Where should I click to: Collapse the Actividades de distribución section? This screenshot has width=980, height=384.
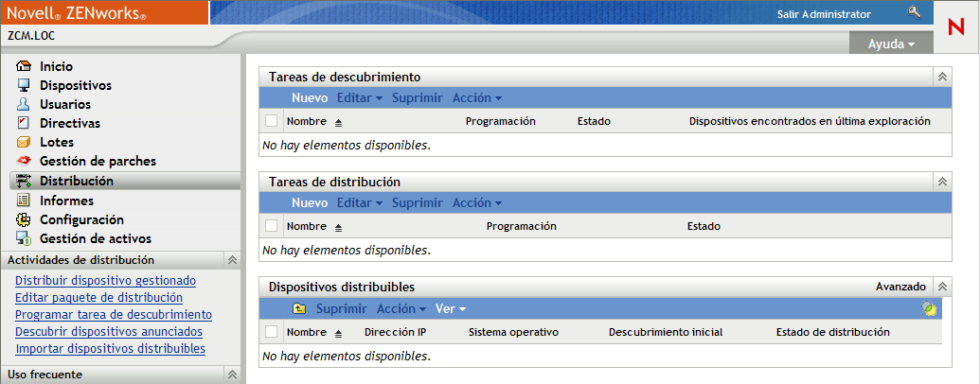pos(232,260)
